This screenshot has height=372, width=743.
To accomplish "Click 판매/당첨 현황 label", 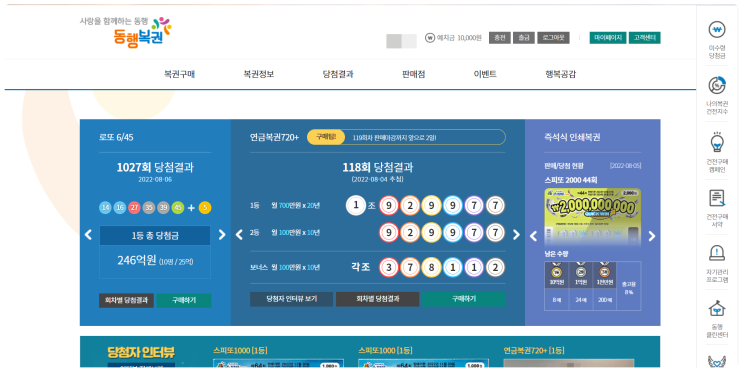I will pos(564,166).
